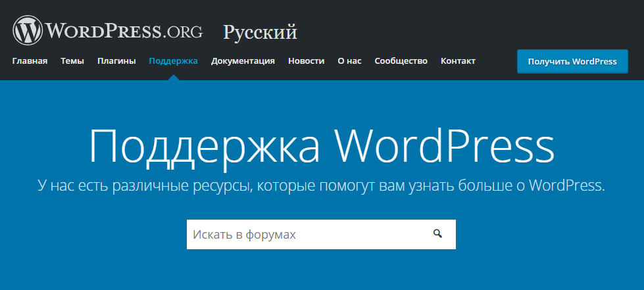Open the О нас page
644x290 pixels.
point(349,61)
